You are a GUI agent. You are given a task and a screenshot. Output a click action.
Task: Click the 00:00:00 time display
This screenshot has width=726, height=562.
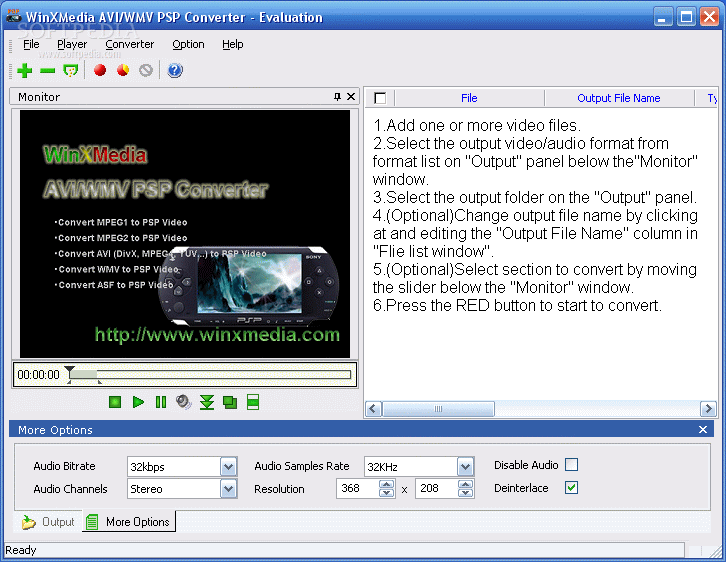pyautogui.click(x=38, y=375)
